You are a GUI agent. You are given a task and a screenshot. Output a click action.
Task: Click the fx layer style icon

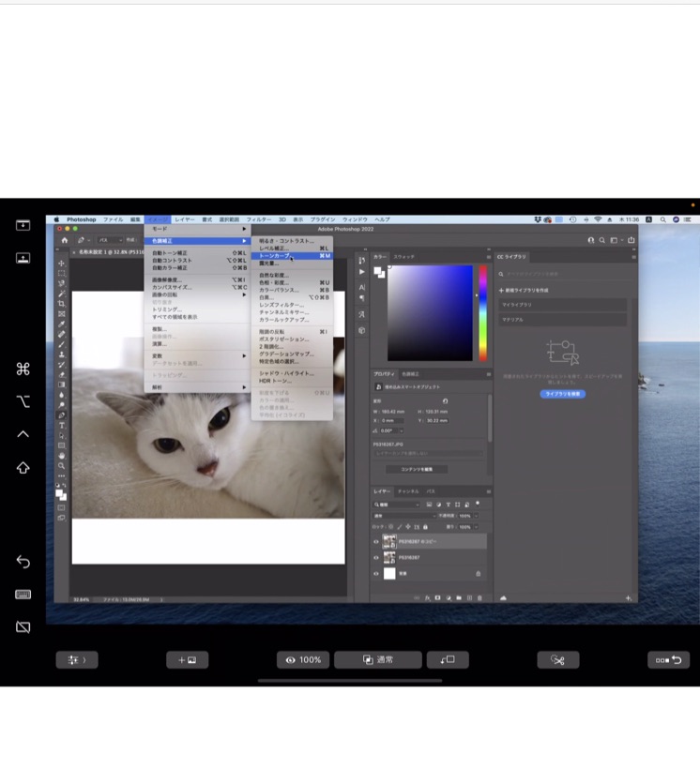click(x=426, y=597)
